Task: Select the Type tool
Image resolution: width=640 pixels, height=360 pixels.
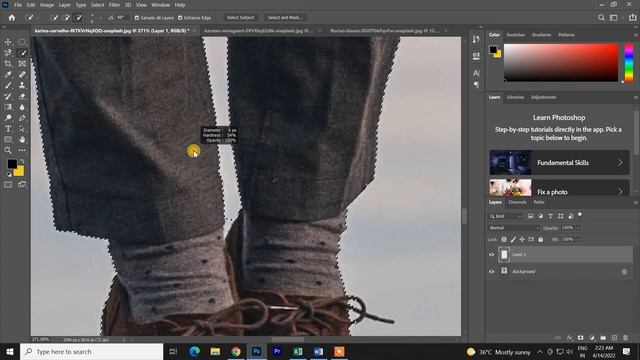Action: (8, 129)
